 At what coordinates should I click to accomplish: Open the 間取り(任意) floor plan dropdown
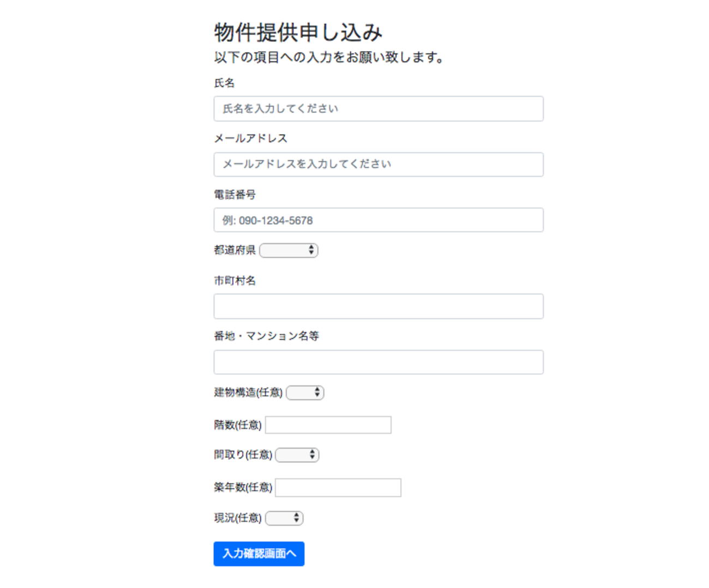point(297,454)
